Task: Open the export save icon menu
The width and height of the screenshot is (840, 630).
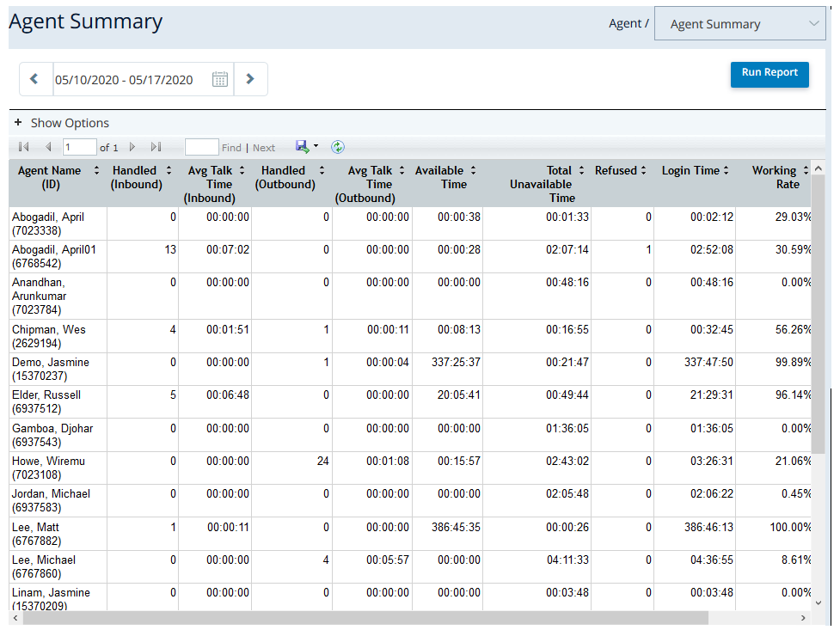Action: click(303, 147)
